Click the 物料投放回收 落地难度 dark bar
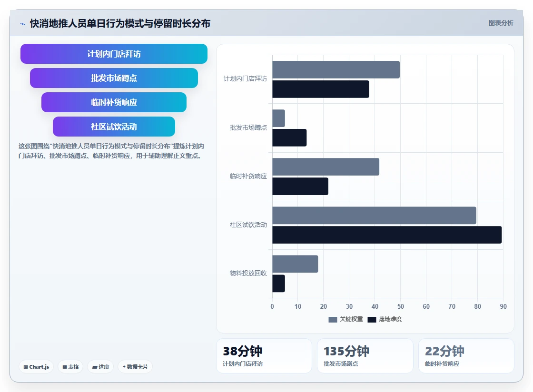Image resolution: width=533 pixels, height=392 pixels. coord(278,284)
